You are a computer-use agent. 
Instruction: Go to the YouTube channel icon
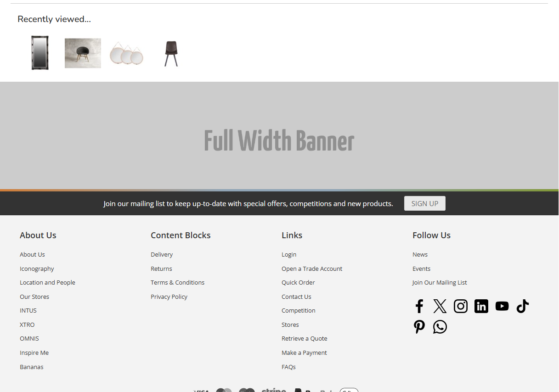(x=502, y=306)
